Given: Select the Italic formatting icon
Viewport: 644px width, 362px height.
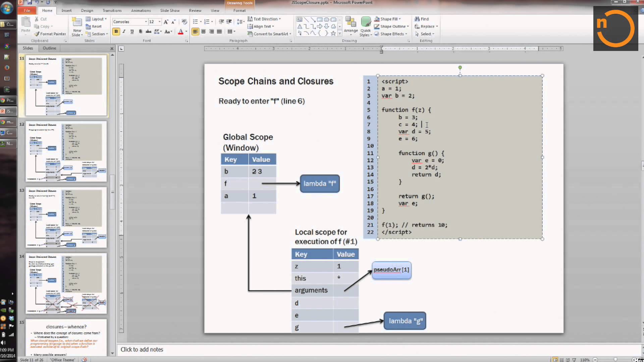Looking at the screenshot, I should (x=124, y=32).
